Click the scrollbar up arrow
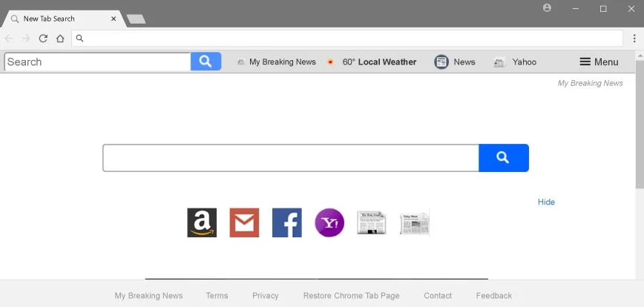 tap(640, 55)
